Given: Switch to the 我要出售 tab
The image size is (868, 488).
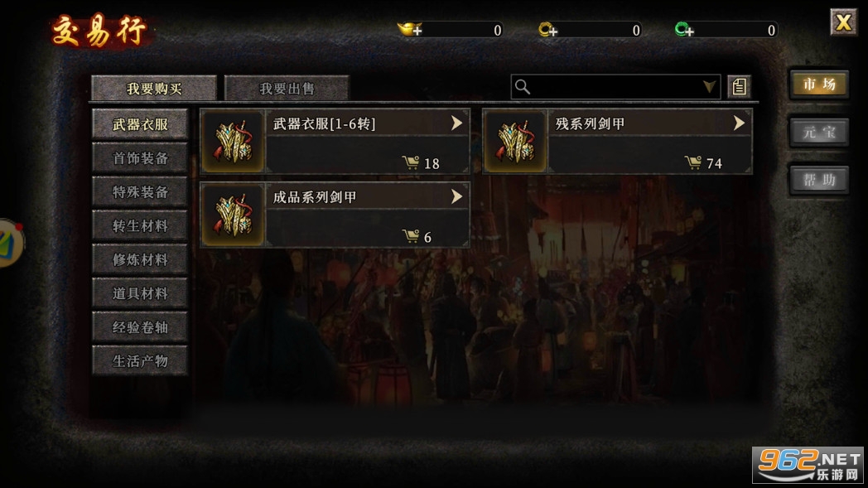Looking at the screenshot, I should click(x=287, y=89).
